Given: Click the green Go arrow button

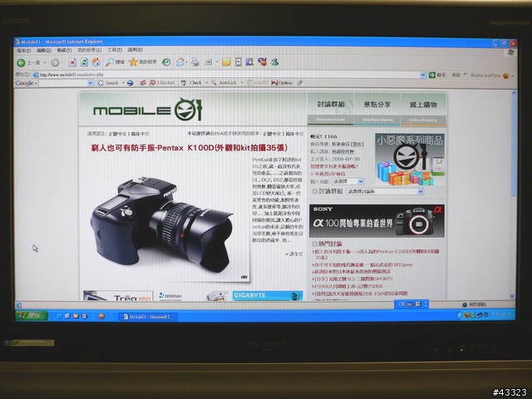Looking at the screenshot, I should (x=432, y=75).
